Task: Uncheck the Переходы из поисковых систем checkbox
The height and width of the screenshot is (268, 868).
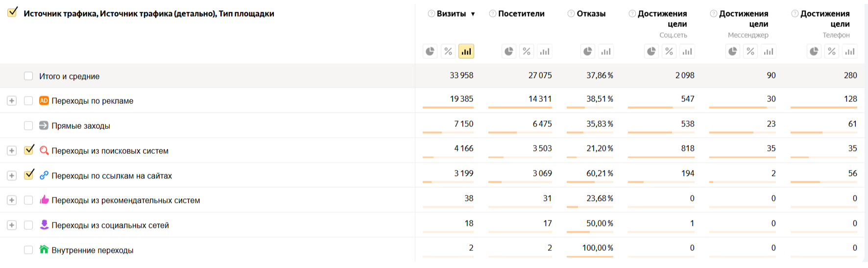Action: 29,150
